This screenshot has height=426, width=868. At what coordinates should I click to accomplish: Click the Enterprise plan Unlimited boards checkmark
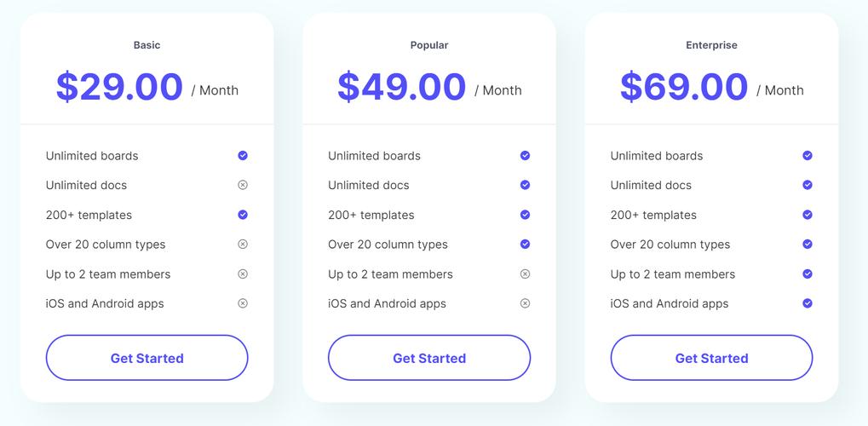pyautogui.click(x=808, y=156)
